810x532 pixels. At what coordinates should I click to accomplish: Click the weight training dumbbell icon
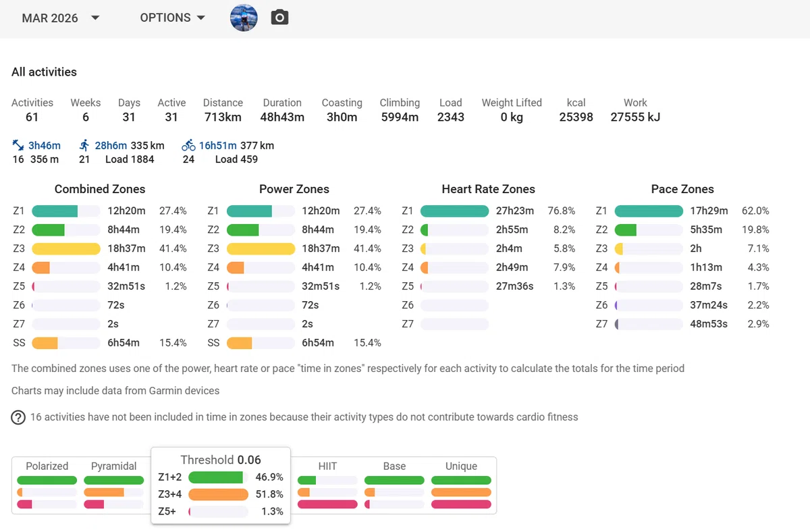18,145
